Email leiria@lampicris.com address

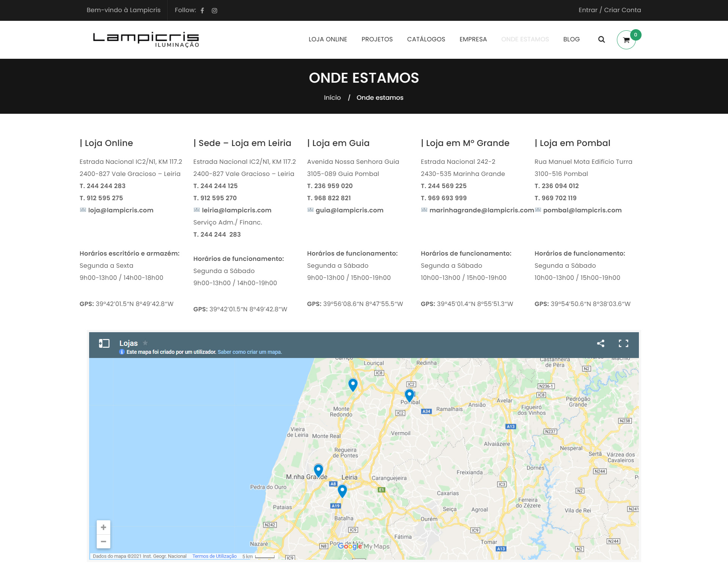236,210
